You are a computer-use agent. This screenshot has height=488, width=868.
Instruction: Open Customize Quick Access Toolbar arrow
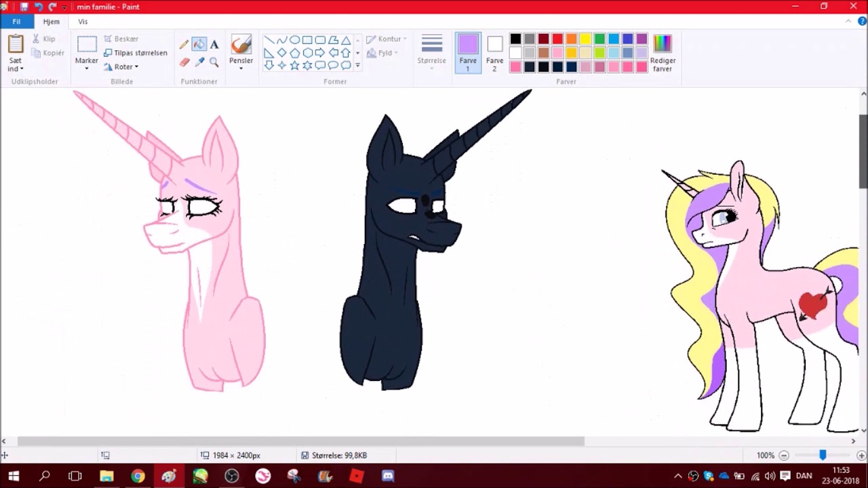[x=64, y=7]
